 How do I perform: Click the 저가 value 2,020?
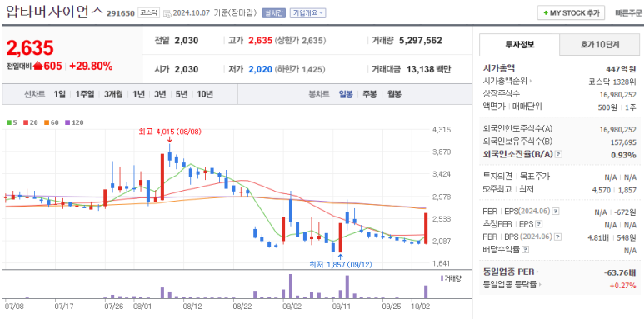pyautogui.click(x=261, y=69)
